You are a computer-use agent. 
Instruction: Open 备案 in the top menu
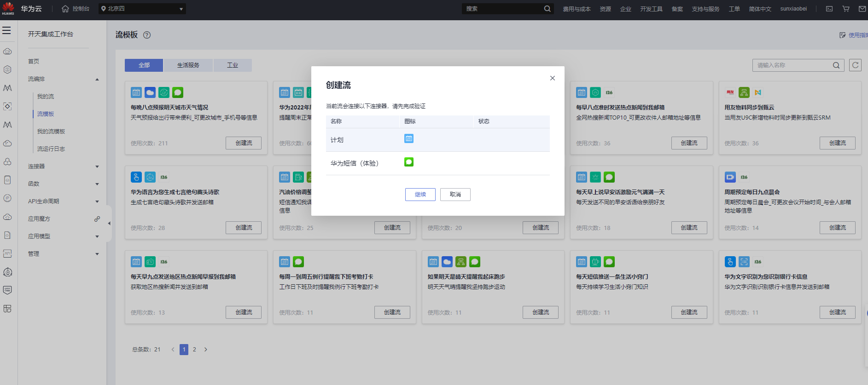tap(677, 9)
